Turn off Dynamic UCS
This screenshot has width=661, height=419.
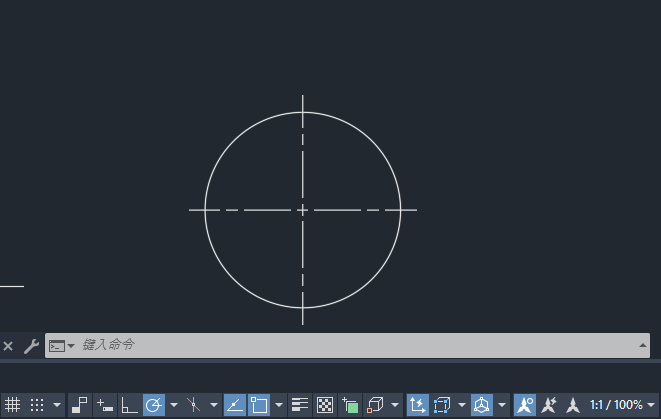417,405
